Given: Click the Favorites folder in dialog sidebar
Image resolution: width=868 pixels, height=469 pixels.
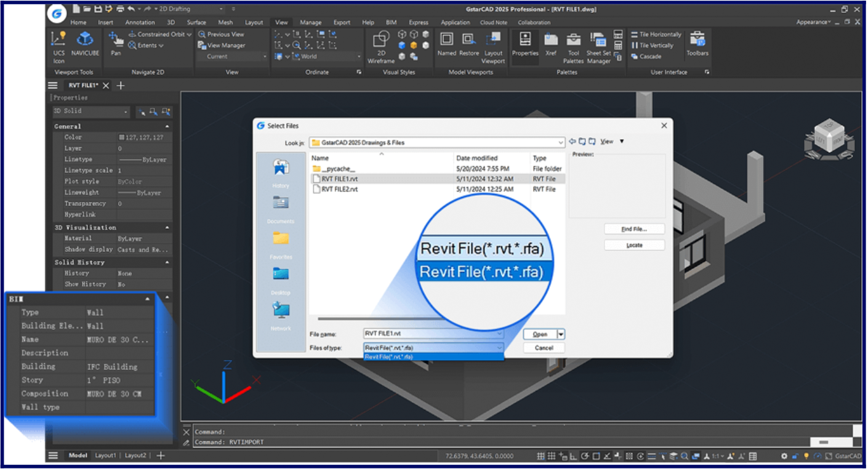Looking at the screenshot, I should click(281, 244).
